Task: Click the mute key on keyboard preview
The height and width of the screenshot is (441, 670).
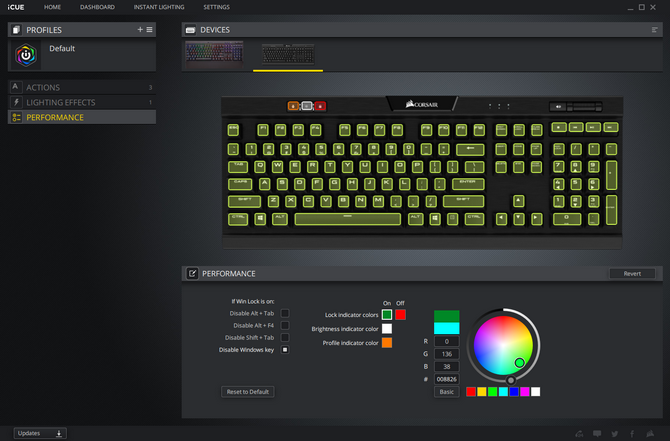Action: pos(558,106)
